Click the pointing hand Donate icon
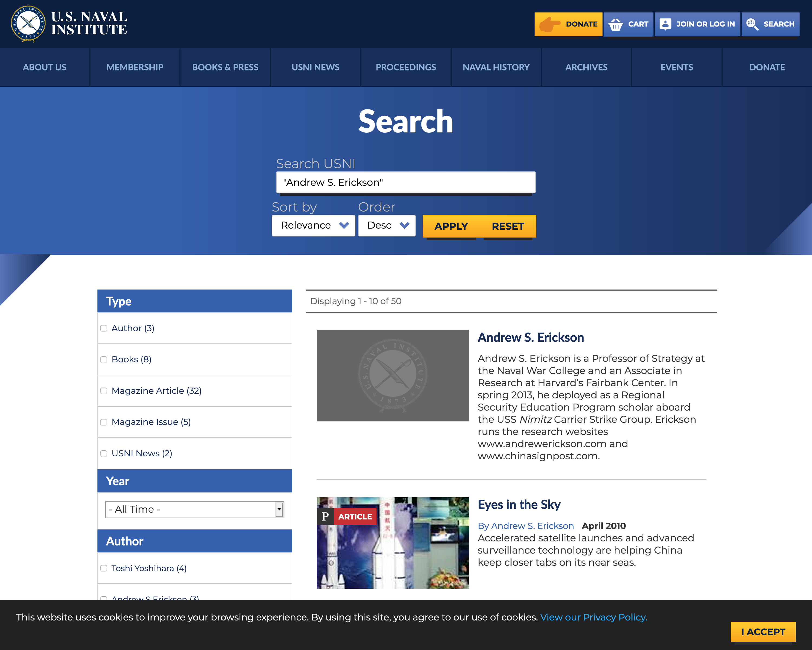 550,24
